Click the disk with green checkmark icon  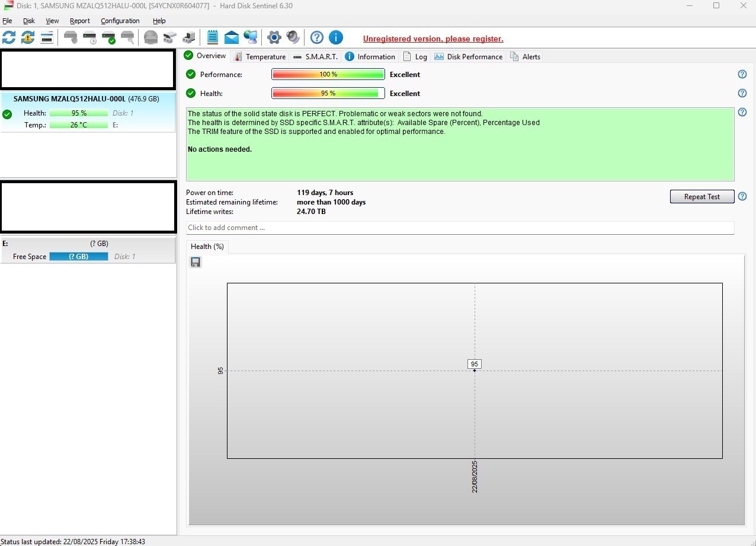[108, 38]
